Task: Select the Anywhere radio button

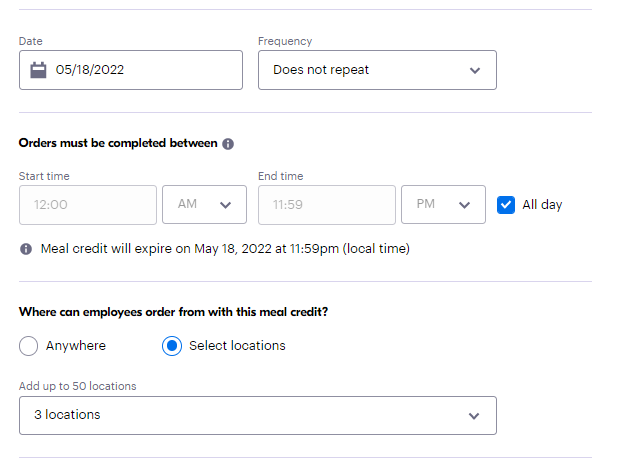Action: [x=29, y=346]
